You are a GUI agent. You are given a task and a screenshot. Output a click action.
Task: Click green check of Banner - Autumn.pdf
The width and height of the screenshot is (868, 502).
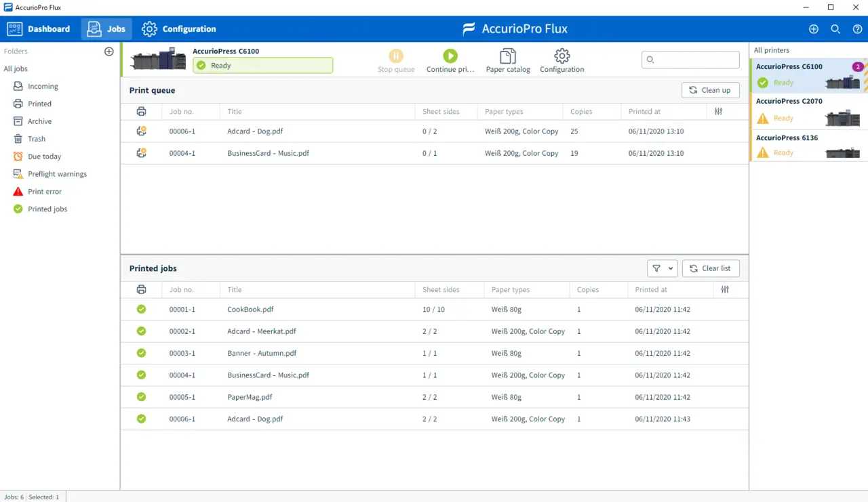pos(141,353)
